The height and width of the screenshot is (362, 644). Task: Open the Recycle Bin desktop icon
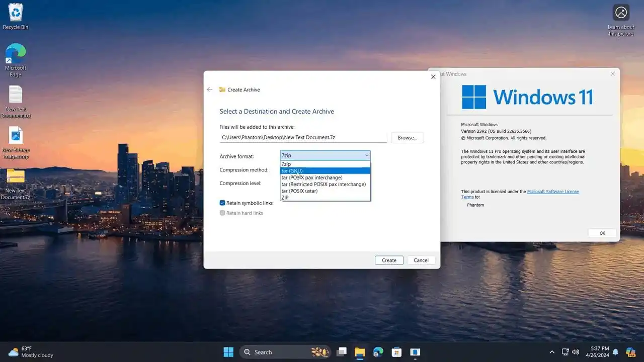coord(16,17)
